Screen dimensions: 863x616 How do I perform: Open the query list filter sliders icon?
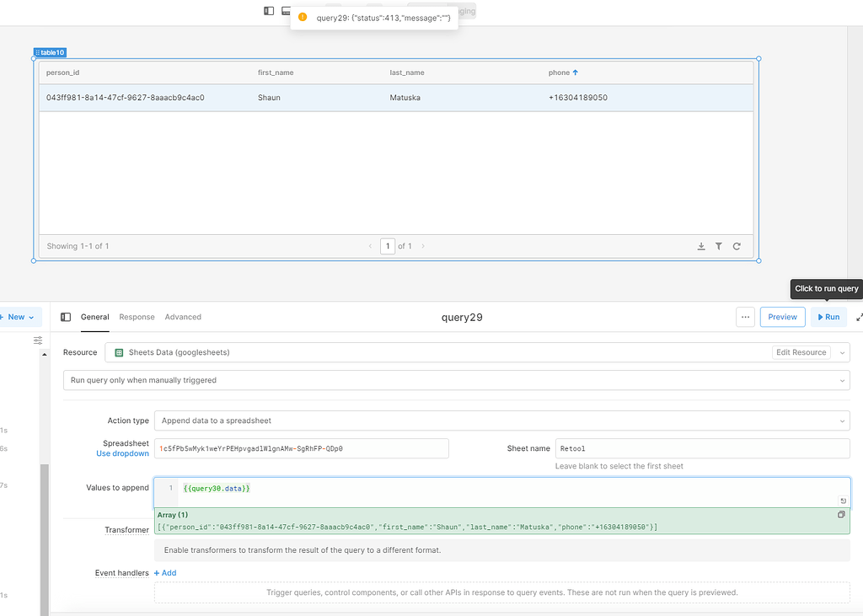[x=37, y=340]
